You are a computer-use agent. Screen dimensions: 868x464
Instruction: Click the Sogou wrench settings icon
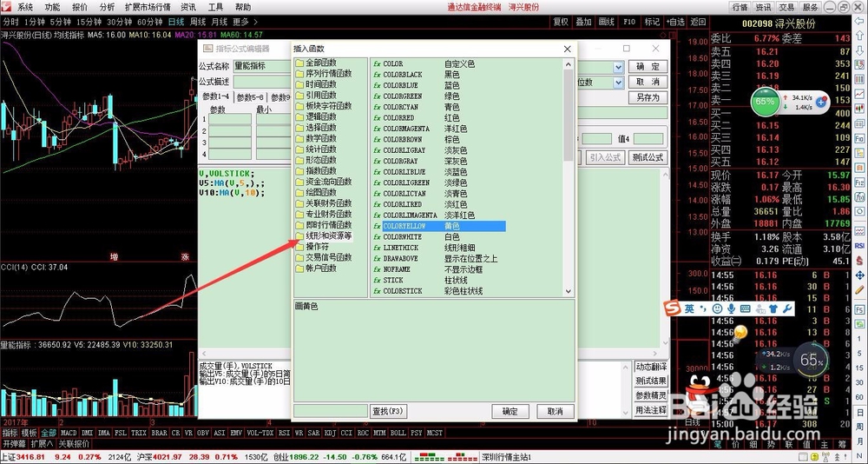tap(788, 308)
